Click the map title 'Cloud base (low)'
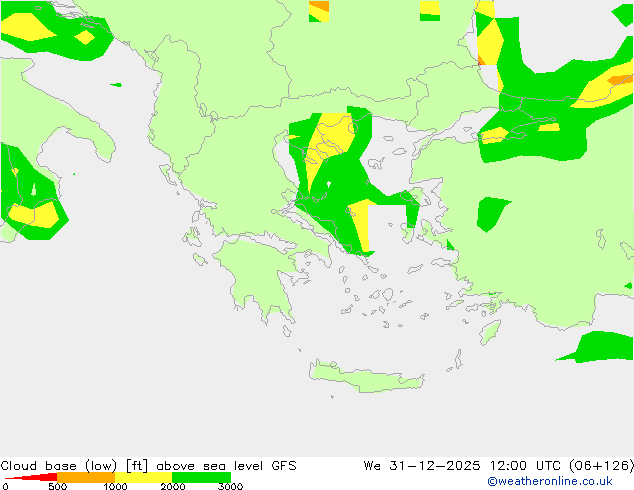Viewport: 634px width, 490px height. tap(59, 466)
